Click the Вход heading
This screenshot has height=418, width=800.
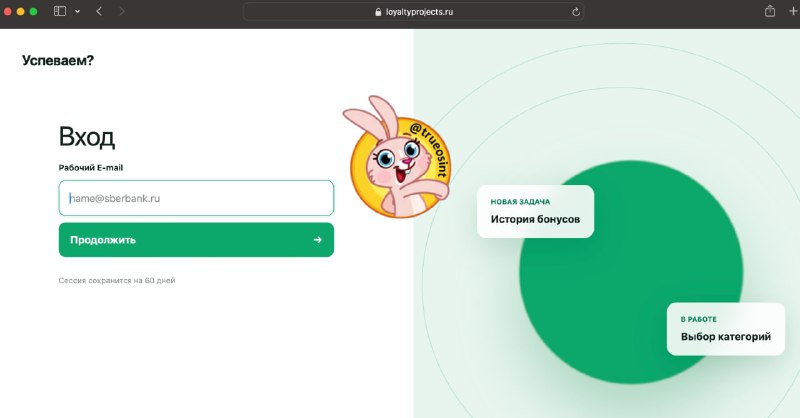click(x=87, y=137)
